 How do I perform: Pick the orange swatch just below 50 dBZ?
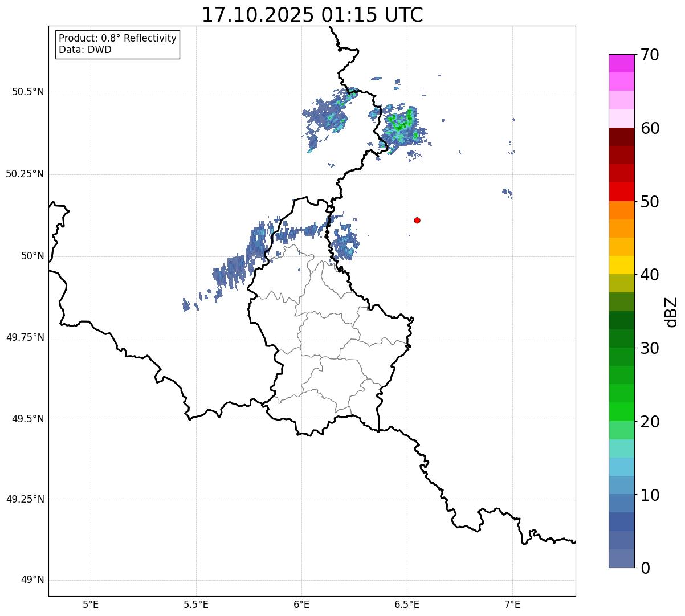pos(621,210)
